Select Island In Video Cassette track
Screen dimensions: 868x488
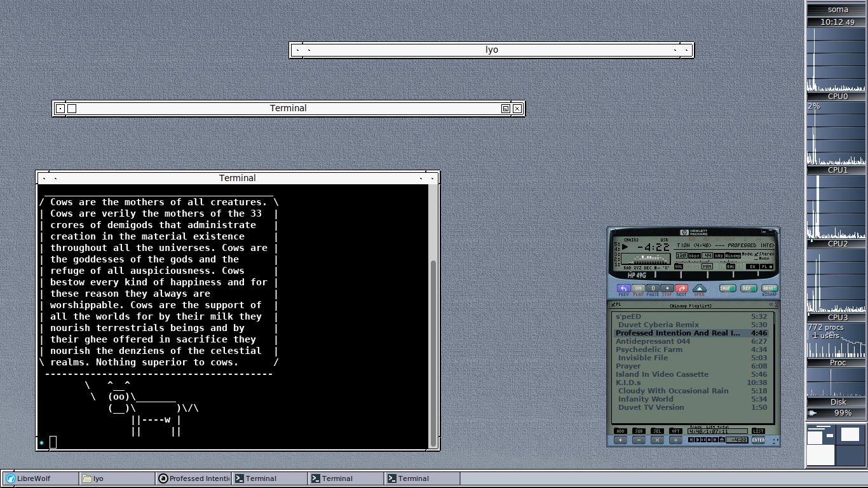point(691,374)
